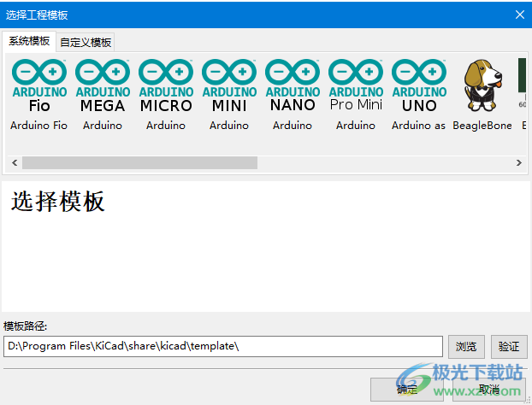Click the 'Arduino as' caption under UNO
The height and width of the screenshot is (405, 532).
[x=418, y=126]
